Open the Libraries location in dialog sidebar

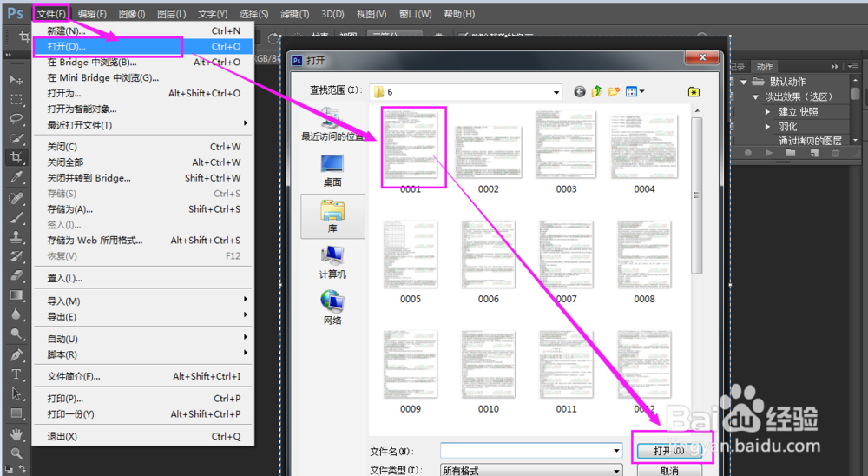tap(332, 216)
